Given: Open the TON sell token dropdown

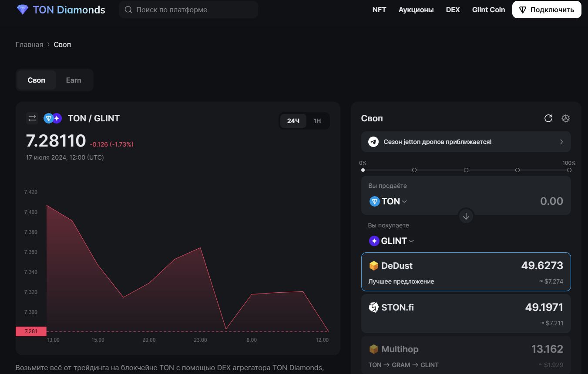Looking at the screenshot, I should point(388,201).
